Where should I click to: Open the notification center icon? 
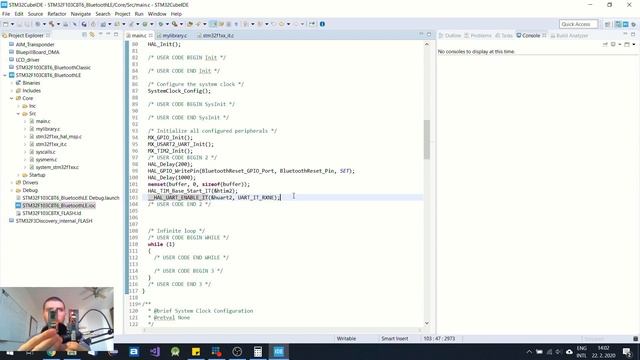[627, 351]
